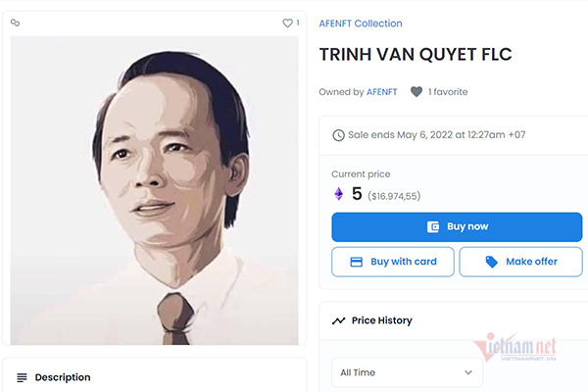Click the lines icon beside Description
Image resolution: width=588 pixels, height=392 pixels.
click(23, 377)
